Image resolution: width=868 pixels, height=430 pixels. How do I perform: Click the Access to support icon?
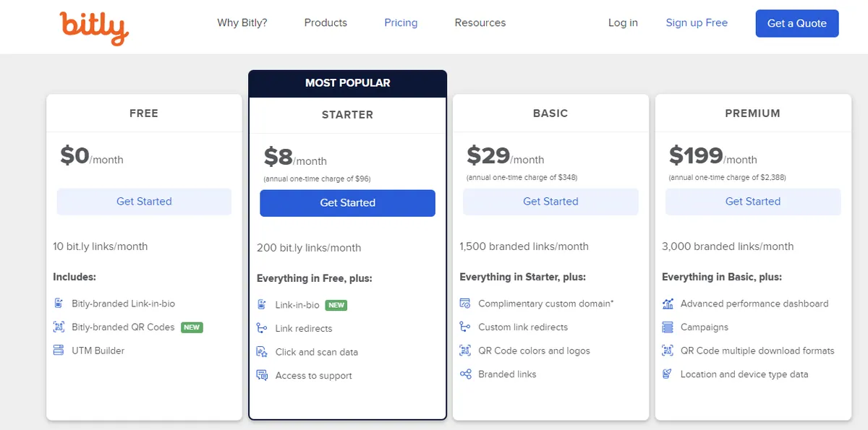262,376
